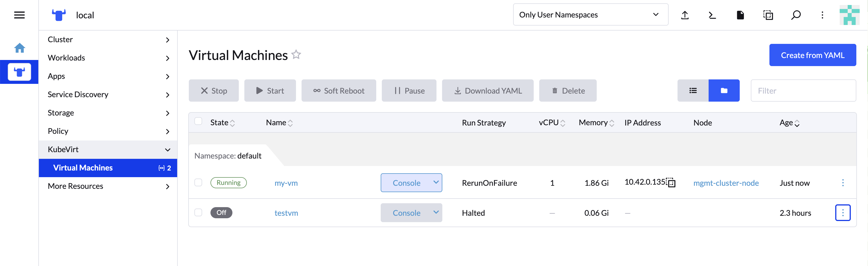Click the Import YAML upload icon
The width and height of the screenshot is (868, 266).
[684, 15]
